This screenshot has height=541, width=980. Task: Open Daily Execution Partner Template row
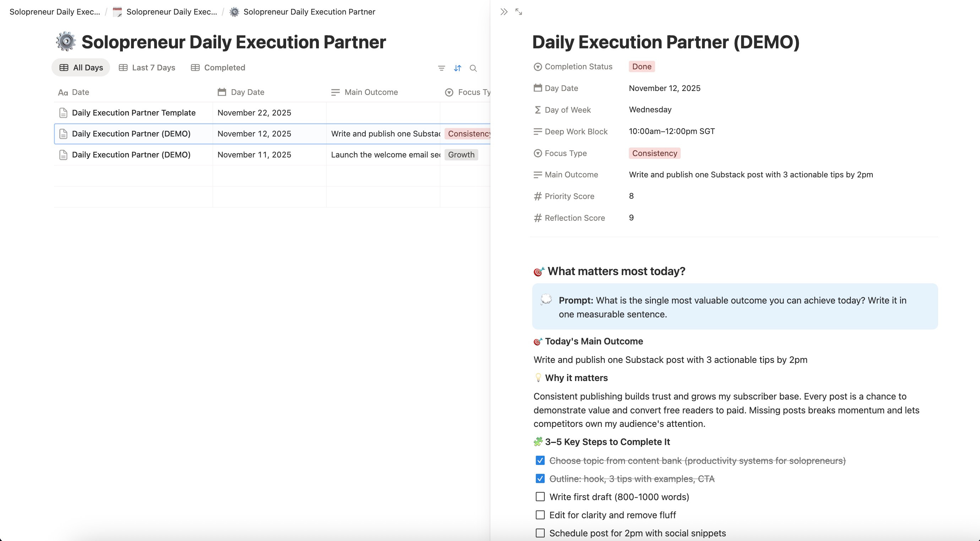click(x=134, y=113)
